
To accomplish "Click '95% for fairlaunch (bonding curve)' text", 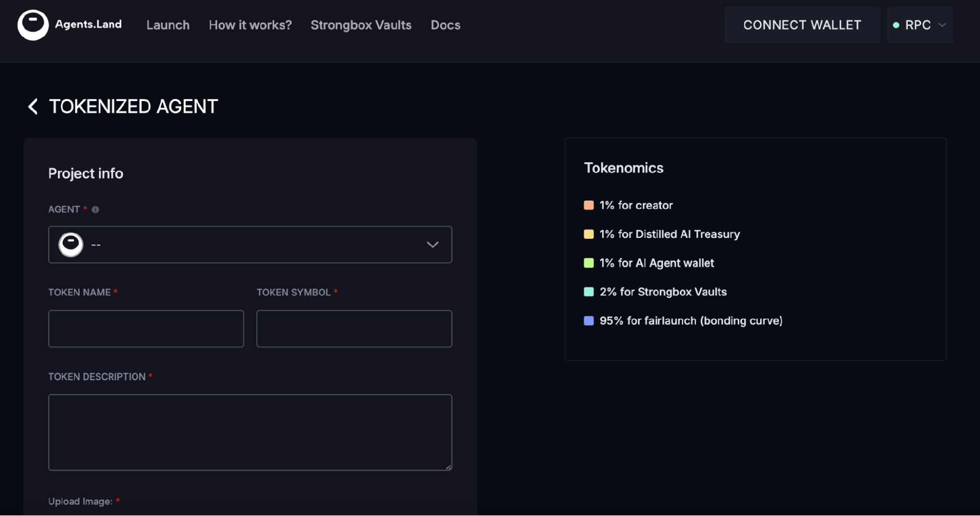I will coord(691,321).
